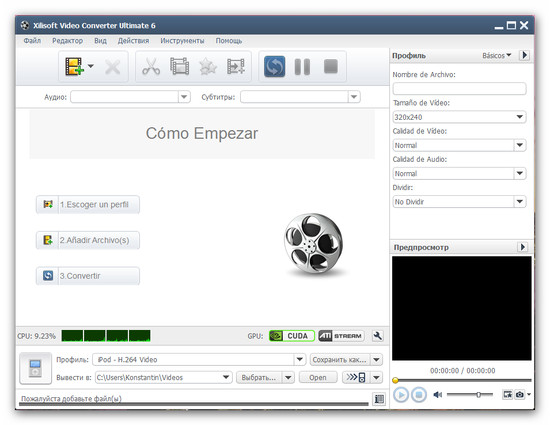The image size is (550, 425).
Task: Click the 3.Convertir button
Action: pos(88,276)
